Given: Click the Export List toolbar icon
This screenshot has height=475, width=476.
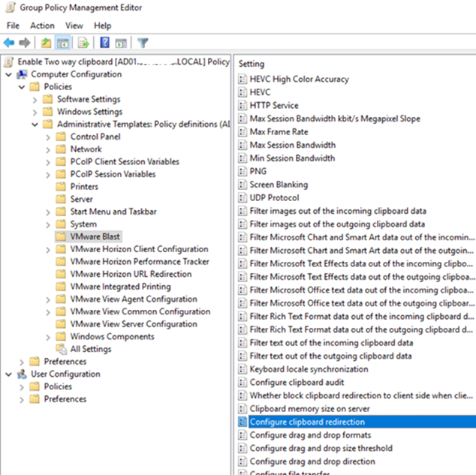Looking at the screenshot, I should click(83, 43).
